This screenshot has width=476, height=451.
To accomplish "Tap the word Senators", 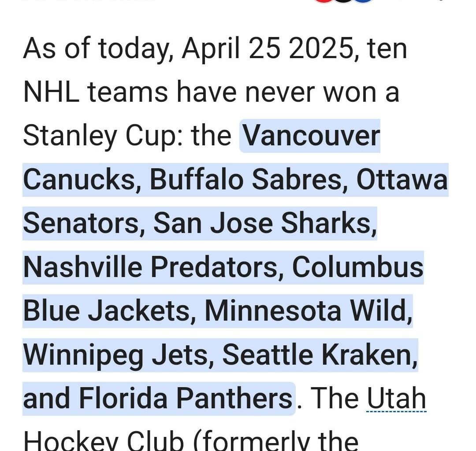I will [x=81, y=224].
